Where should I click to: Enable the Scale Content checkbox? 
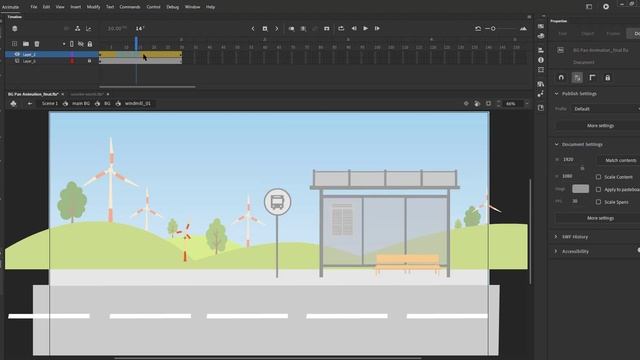click(598, 177)
